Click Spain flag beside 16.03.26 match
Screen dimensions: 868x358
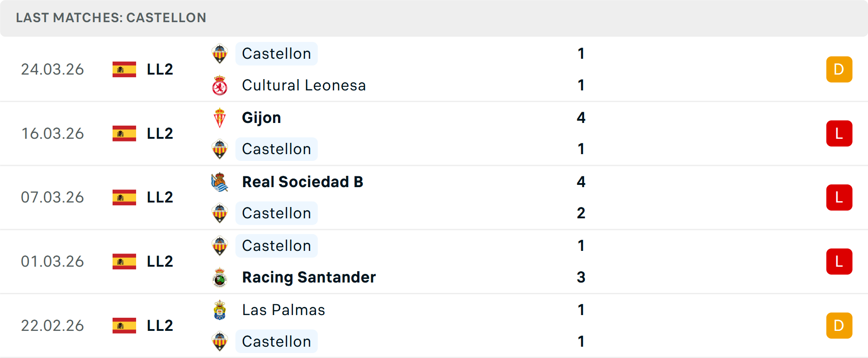click(x=124, y=133)
